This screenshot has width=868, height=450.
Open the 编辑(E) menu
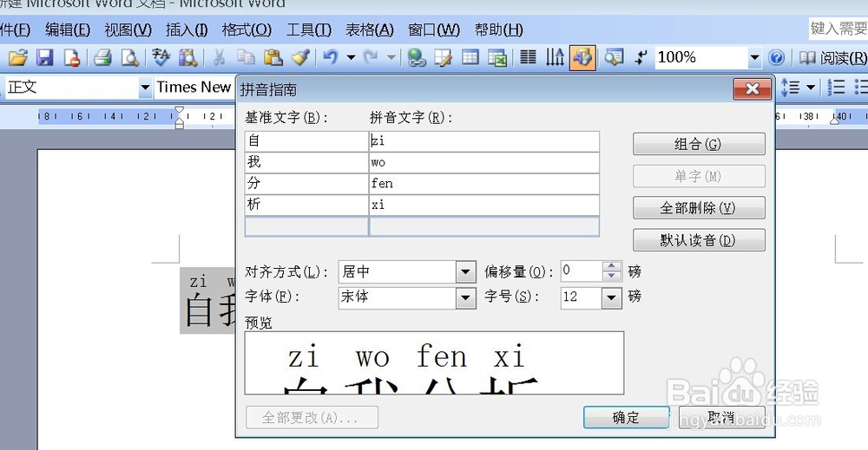pos(68,29)
